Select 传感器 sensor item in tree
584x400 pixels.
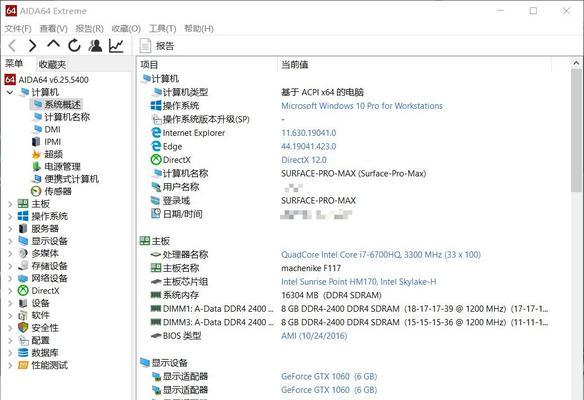tap(58, 191)
